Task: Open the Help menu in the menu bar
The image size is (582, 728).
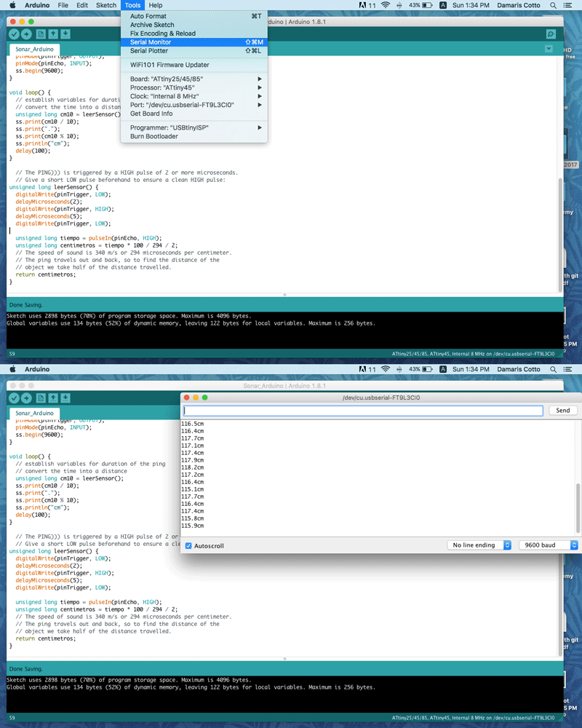Action: tap(156, 5)
